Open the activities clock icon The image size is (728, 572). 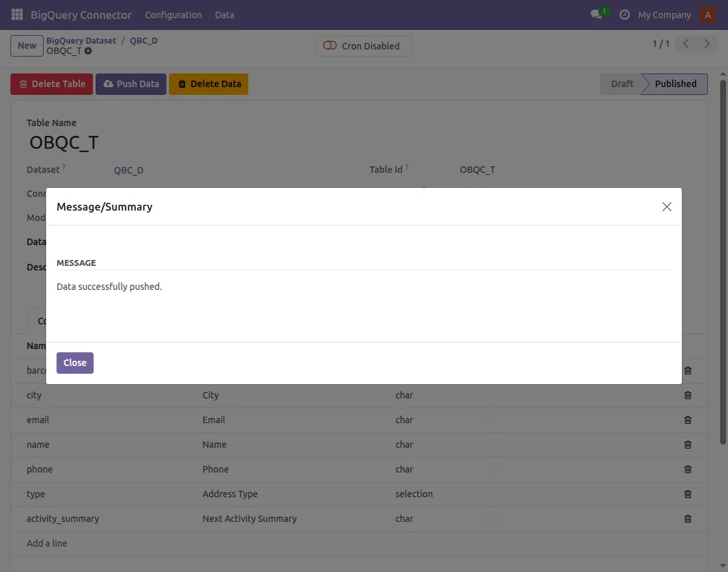625,14
